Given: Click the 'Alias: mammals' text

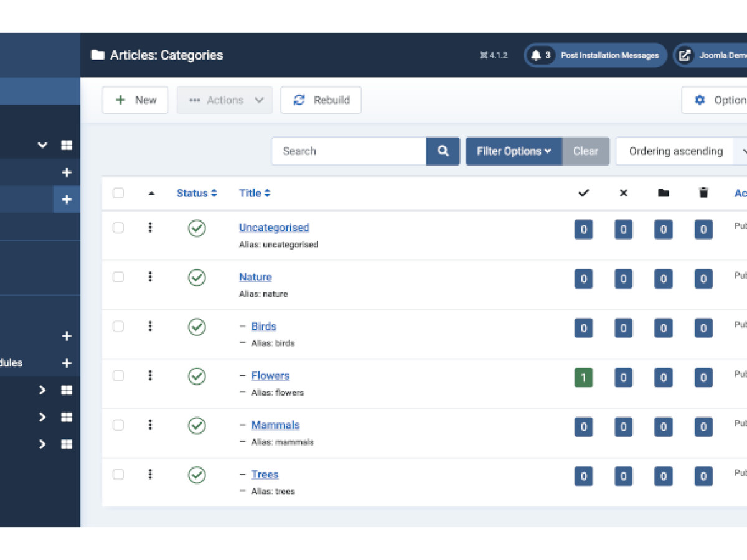Looking at the screenshot, I should tap(283, 442).
